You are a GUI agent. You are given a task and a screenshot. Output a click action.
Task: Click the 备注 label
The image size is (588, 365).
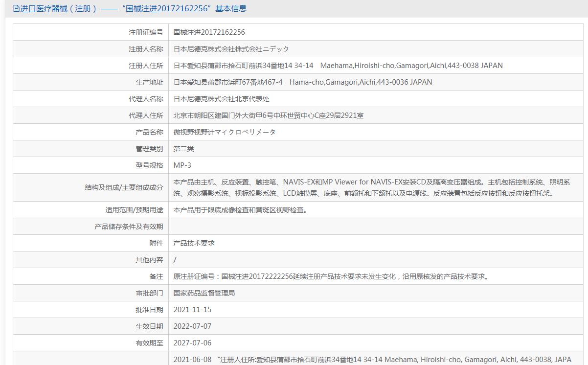(156, 276)
